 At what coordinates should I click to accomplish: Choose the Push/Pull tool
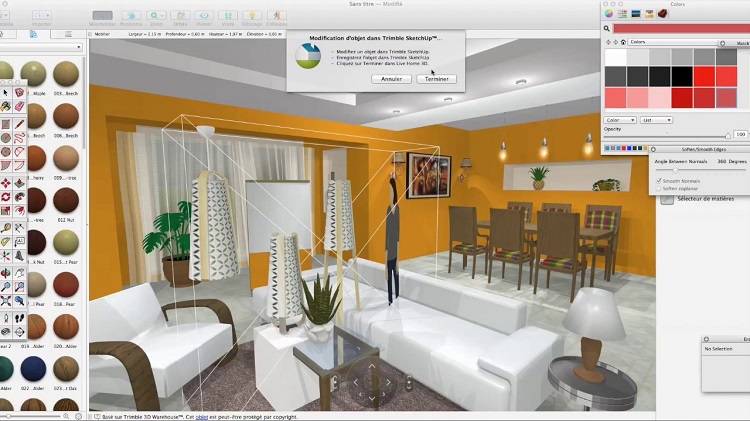(19, 183)
